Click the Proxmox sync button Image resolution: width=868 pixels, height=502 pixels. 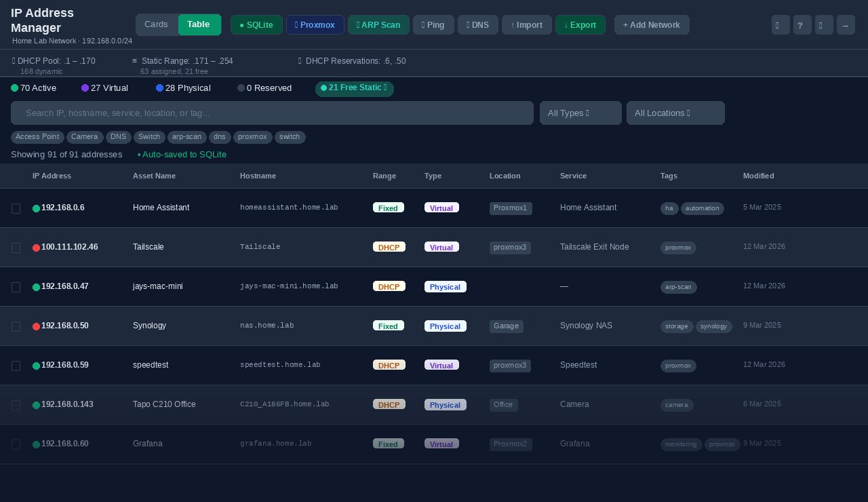pyautogui.click(x=315, y=24)
